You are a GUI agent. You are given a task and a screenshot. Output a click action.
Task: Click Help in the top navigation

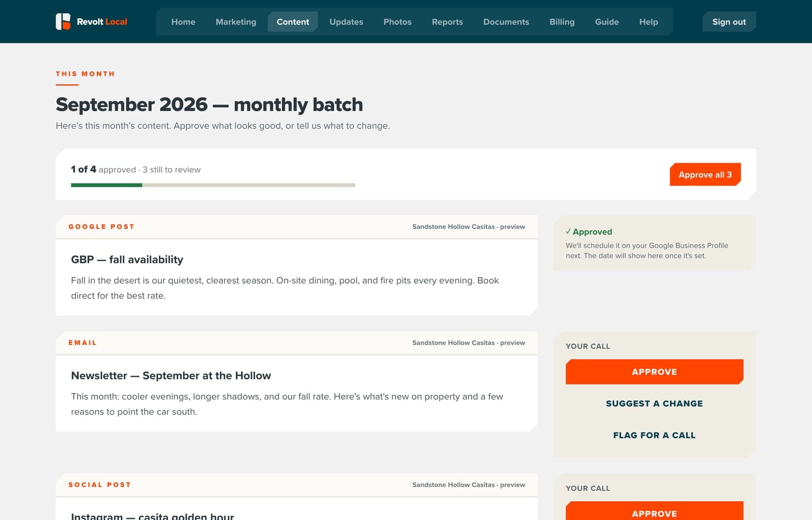point(649,22)
